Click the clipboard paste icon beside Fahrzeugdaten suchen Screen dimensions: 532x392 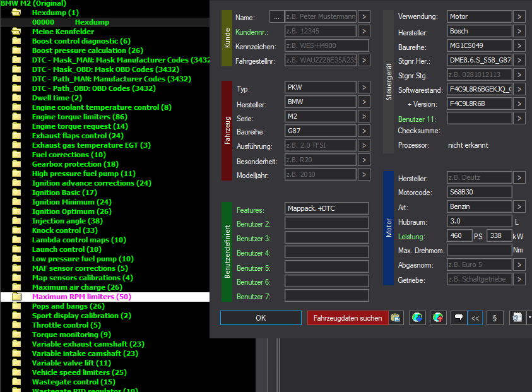(x=396, y=318)
